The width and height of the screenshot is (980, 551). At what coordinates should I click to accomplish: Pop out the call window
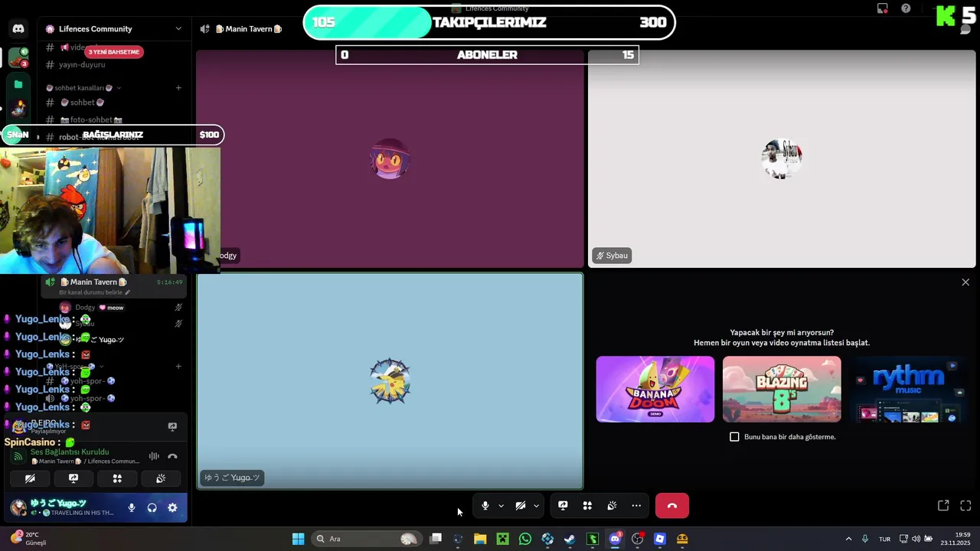pos(943,506)
